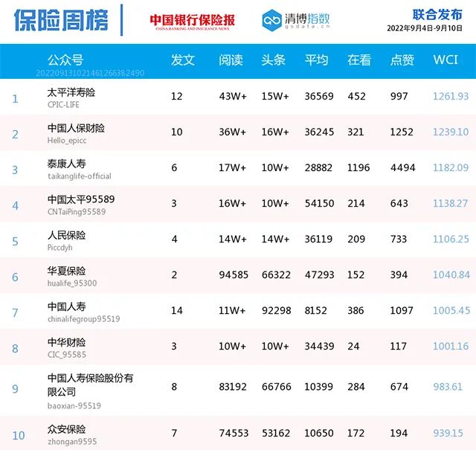
Task: Click account ID Hello_epicc
Action: coord(67,141)
